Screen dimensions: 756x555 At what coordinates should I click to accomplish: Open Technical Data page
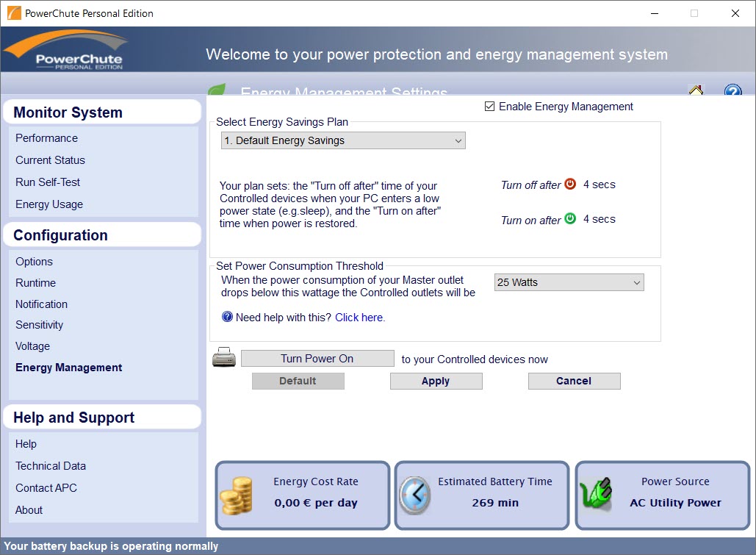point(51,466)
